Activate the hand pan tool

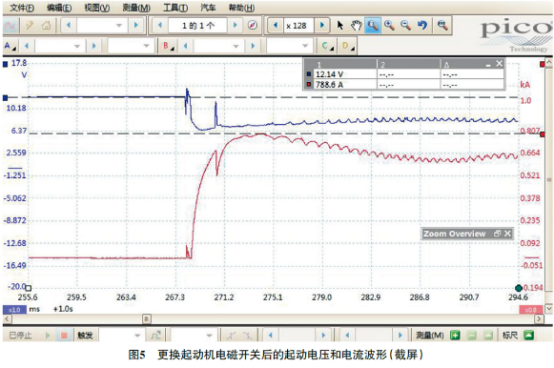(x=356, y=25)
